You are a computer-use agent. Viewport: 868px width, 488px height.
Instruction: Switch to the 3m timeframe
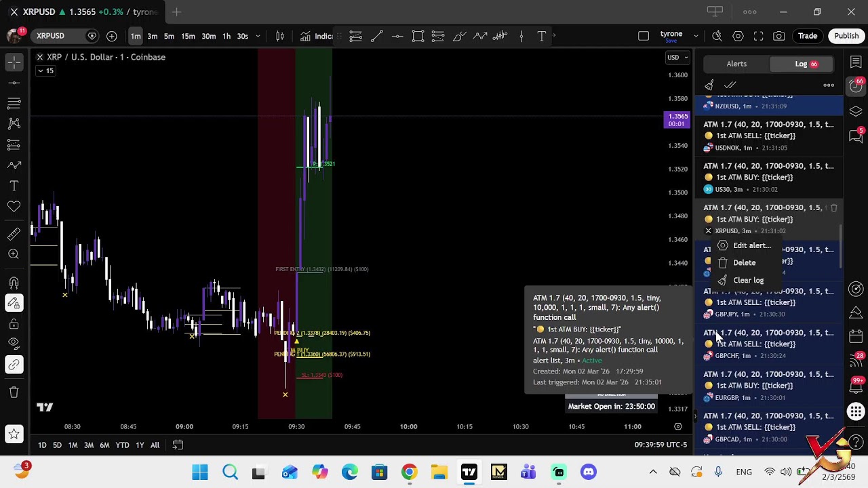(153, 36)
